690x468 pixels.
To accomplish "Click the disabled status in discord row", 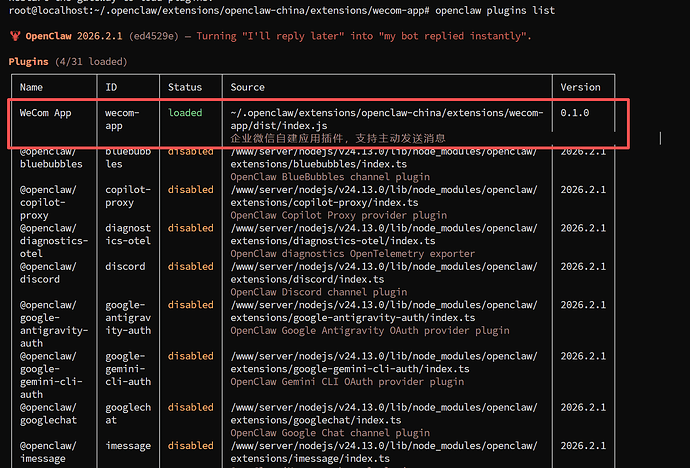I will pyautogui.click(x=191, y=267).
